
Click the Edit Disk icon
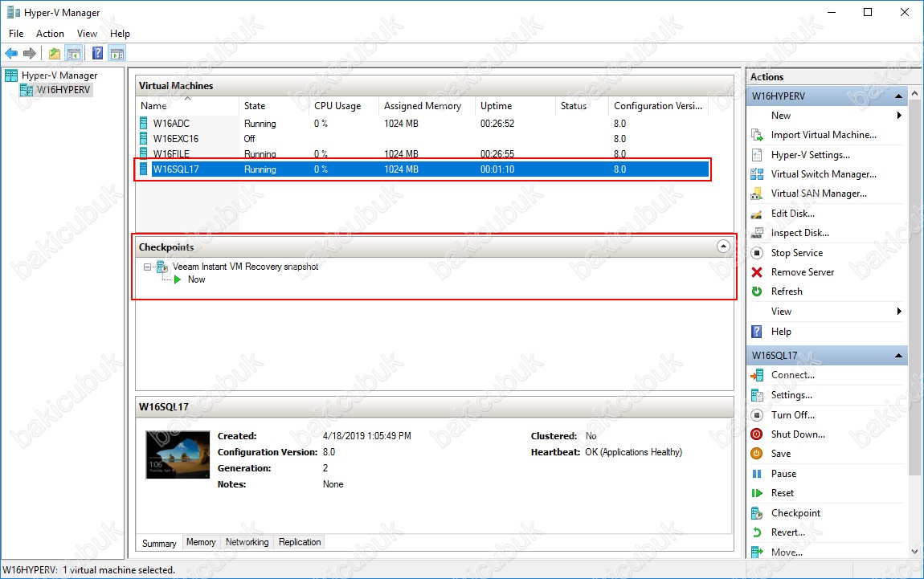click(756, 214)
